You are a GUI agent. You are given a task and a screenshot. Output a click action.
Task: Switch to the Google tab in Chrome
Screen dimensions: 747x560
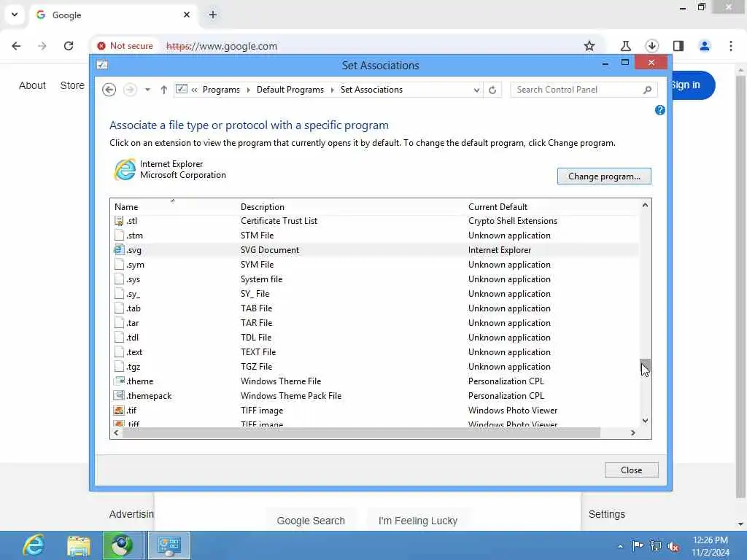point(112,15)
